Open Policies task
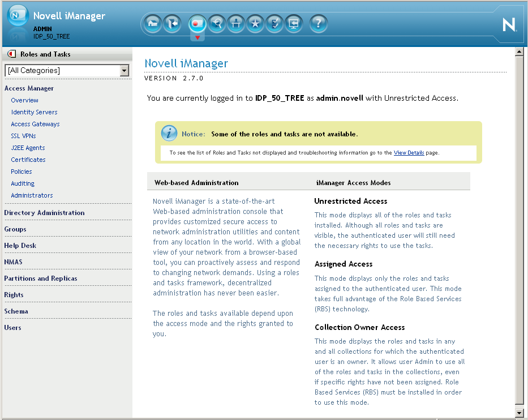Viewport: 528px width, 420px height. tap(21, 172)
